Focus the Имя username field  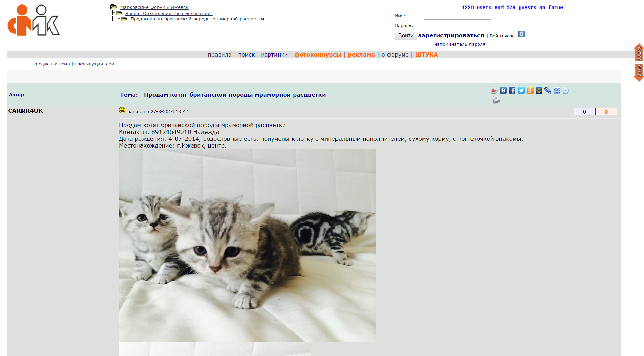(457, 16)
